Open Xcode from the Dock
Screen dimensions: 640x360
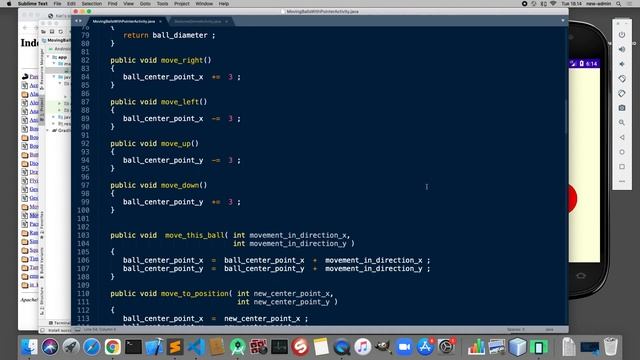click(154, 347)
